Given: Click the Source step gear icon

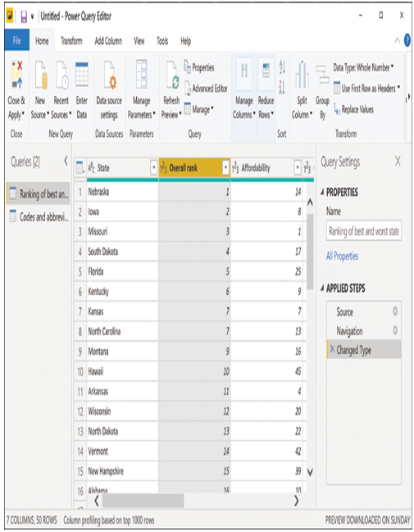Looking at the screenshot, I should [x=395, y=311].
